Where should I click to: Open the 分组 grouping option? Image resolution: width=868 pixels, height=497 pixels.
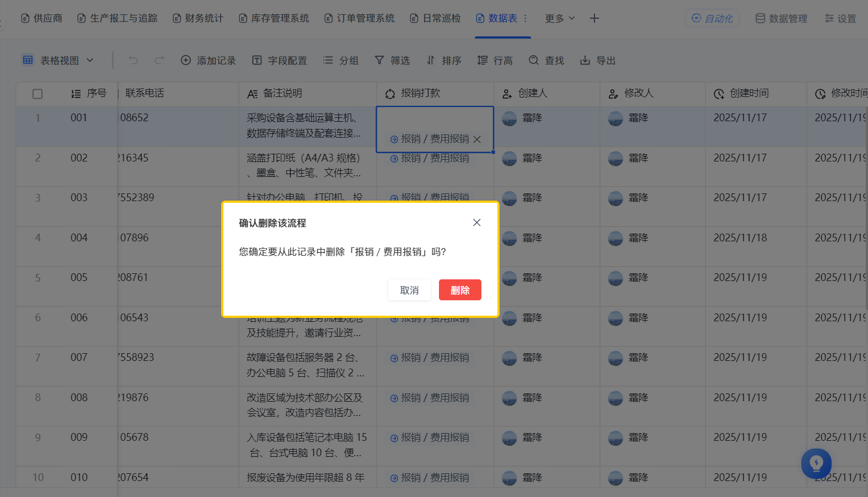pos(341,60)
